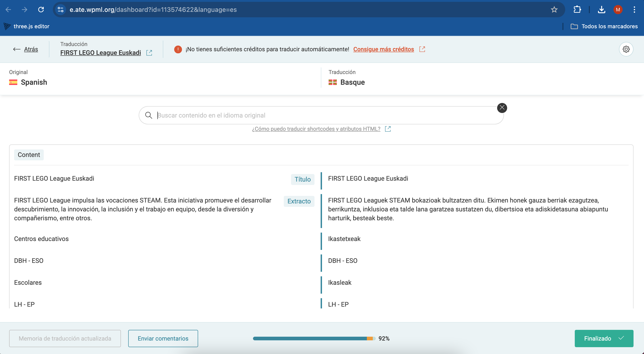Screen dimensions: 644x354
Task: Select the Ikastetxeak translation segment
Action: [344, 239]
